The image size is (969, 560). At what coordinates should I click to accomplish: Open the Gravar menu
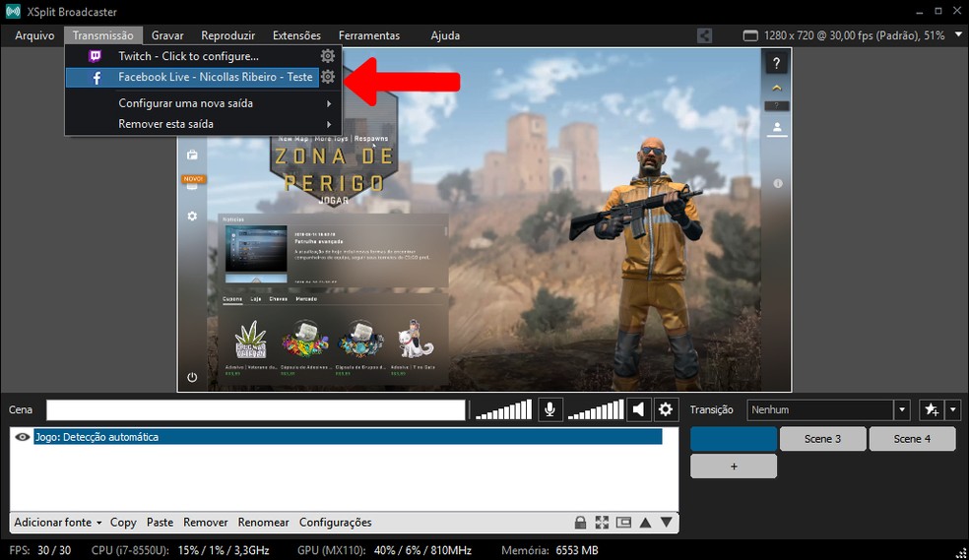coord(167,35)
